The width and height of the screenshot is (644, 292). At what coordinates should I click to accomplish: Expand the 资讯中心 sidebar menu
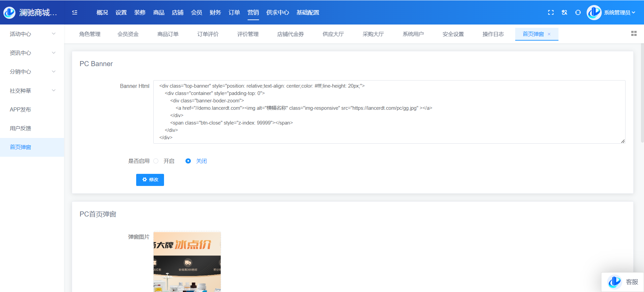pos(32,53)
